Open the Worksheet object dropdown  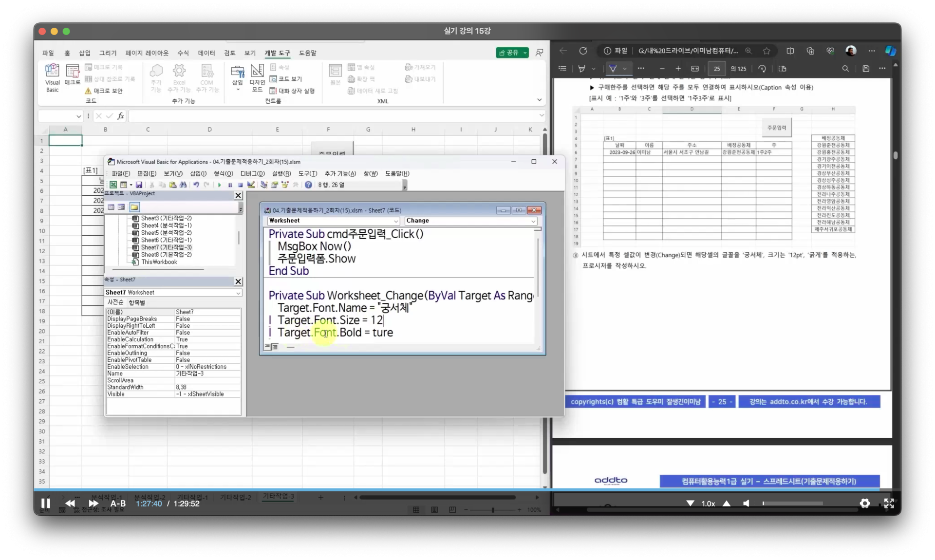[x=396, y=221]
